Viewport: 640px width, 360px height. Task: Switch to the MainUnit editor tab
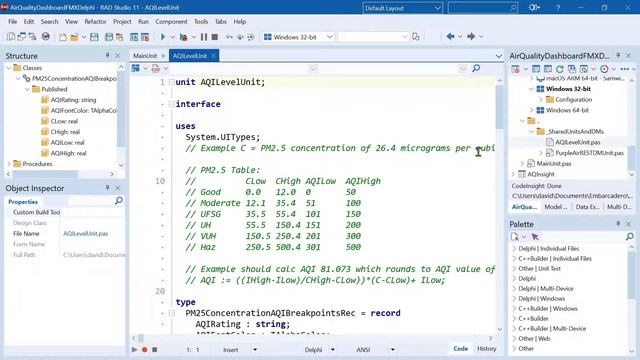point(145,56)
